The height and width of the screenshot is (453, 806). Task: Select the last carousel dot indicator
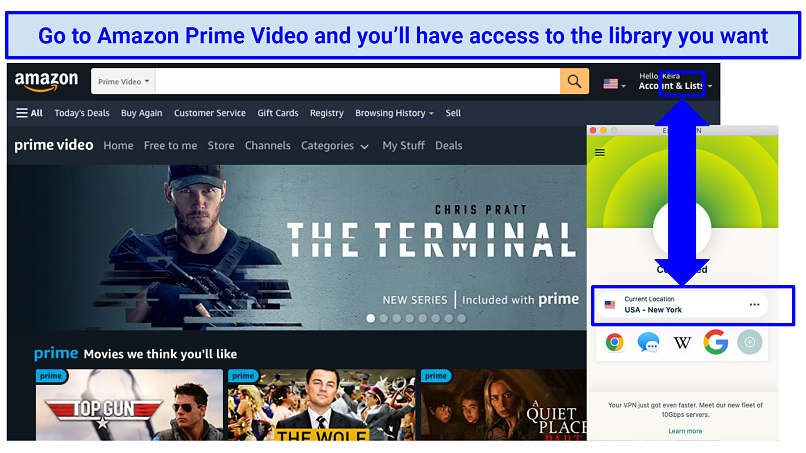[x=462, y=318]
